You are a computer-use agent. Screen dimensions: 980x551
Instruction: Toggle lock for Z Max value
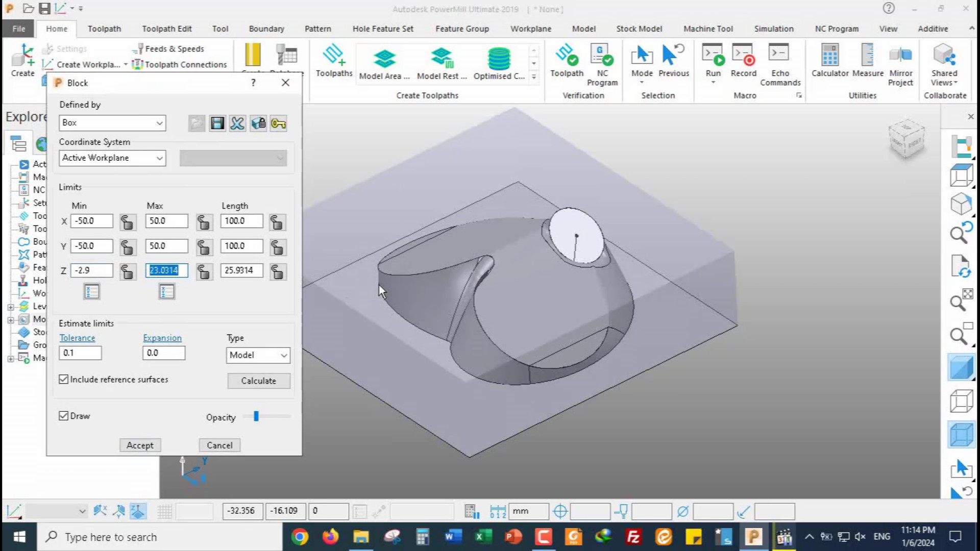tap(204, 272)
